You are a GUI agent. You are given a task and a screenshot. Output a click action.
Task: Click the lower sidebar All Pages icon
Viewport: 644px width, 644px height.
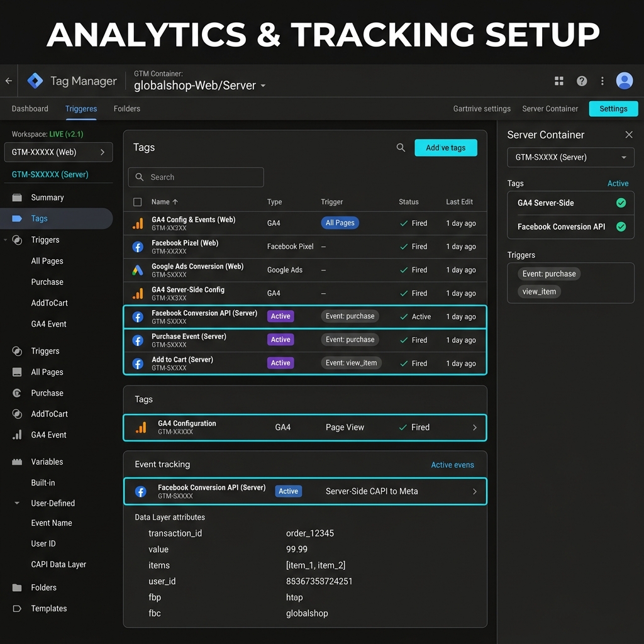[17, 372]
